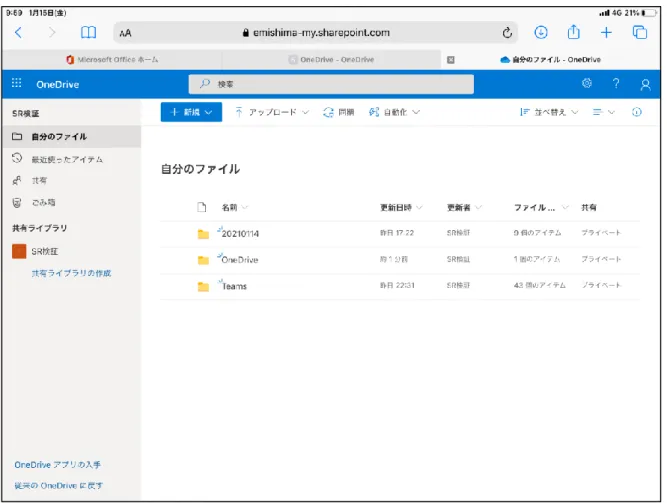
Task: Open OneDrive settings gear
Action: coord(587,83)
